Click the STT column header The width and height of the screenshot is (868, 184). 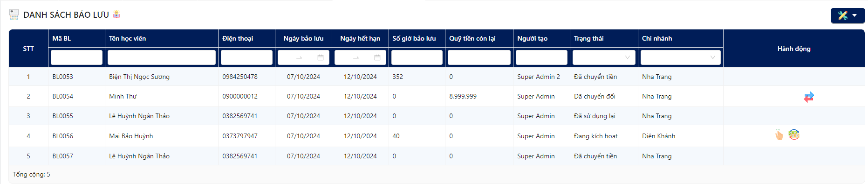coord(28,49)
